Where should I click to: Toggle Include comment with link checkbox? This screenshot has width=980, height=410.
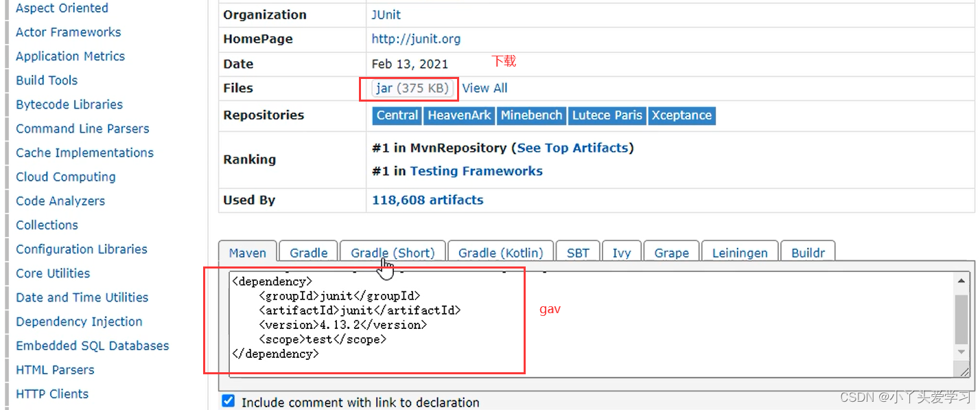coord(229,401)
